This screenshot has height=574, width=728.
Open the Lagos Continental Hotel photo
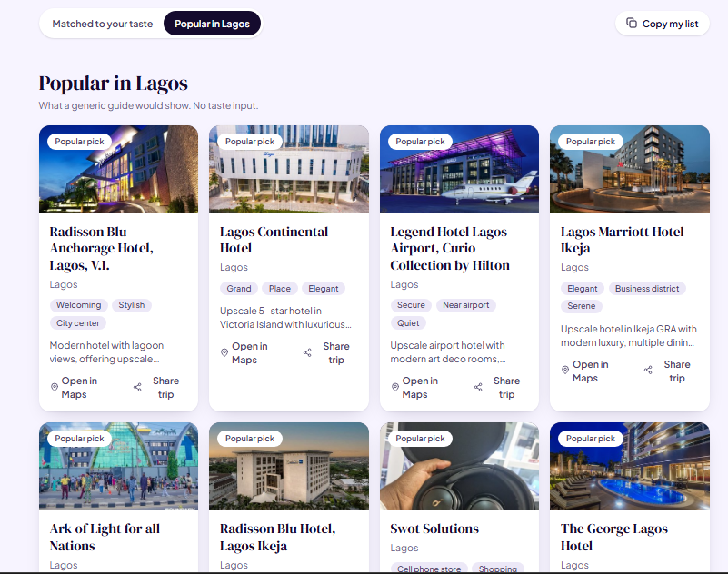coord(289,169)
